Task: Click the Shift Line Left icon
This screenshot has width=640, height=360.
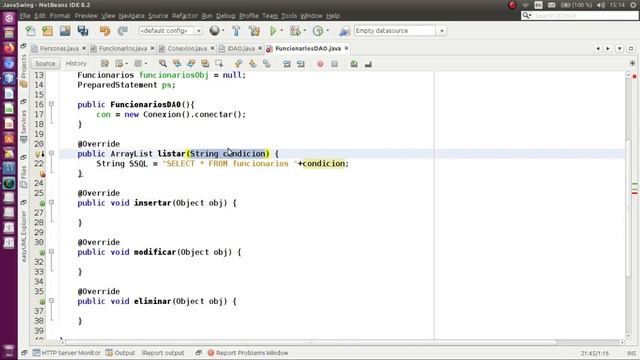Action: [x=287, y=64]
